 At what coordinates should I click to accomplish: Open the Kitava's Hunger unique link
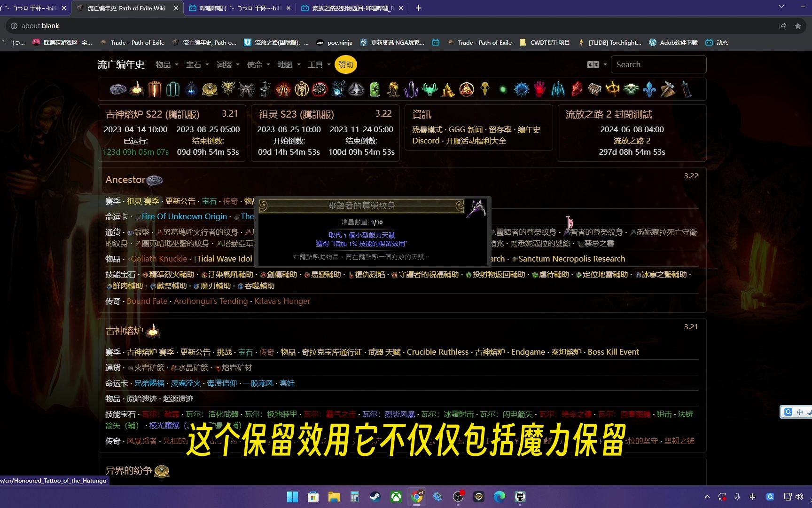click(282, 301)
